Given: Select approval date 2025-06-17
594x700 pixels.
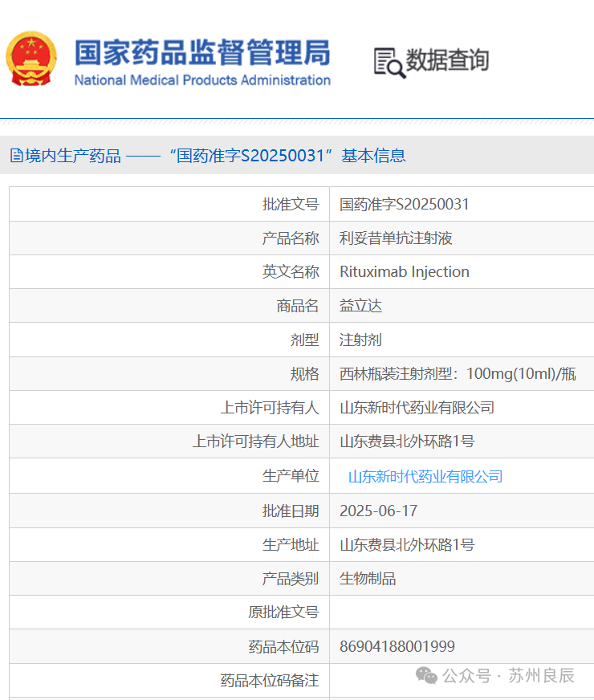Looking at the screenshot, I should 378,511.
